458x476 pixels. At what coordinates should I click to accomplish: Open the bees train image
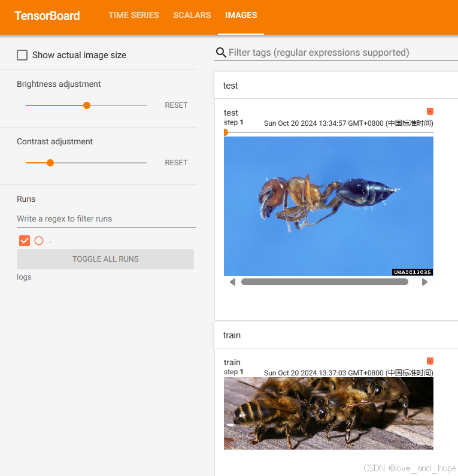(329, 413)
